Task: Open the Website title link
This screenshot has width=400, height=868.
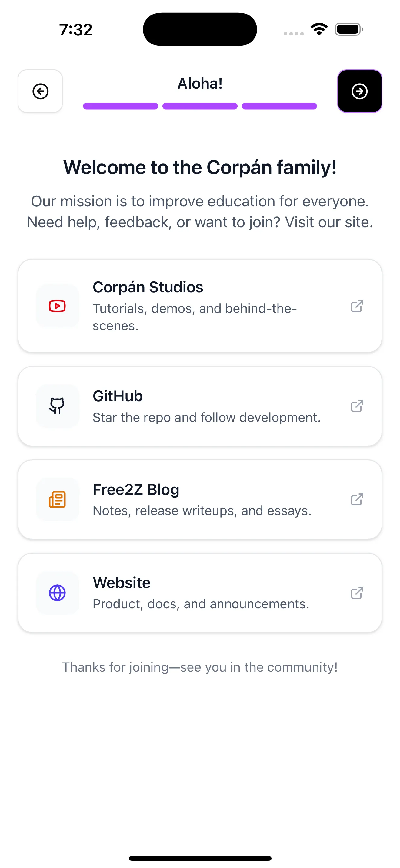Action: coord(122,583)
